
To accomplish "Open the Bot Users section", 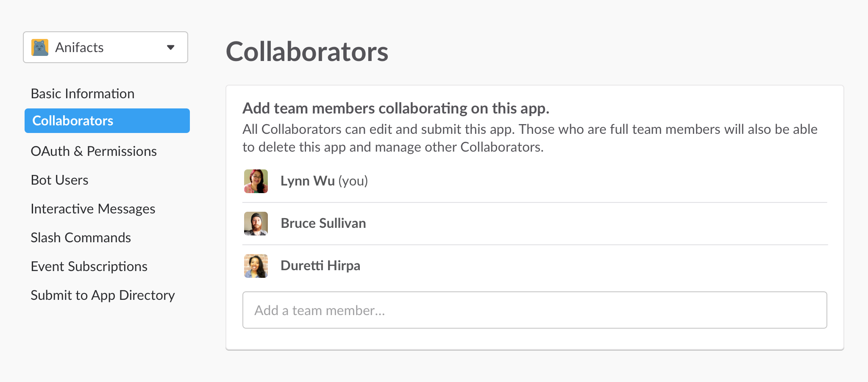I will [x=60, y=180].
